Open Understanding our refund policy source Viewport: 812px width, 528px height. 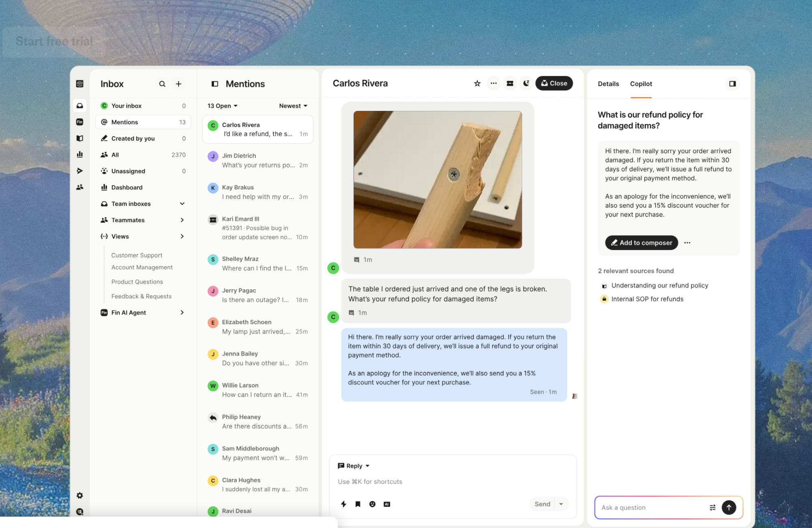click(x=659, y=286)
